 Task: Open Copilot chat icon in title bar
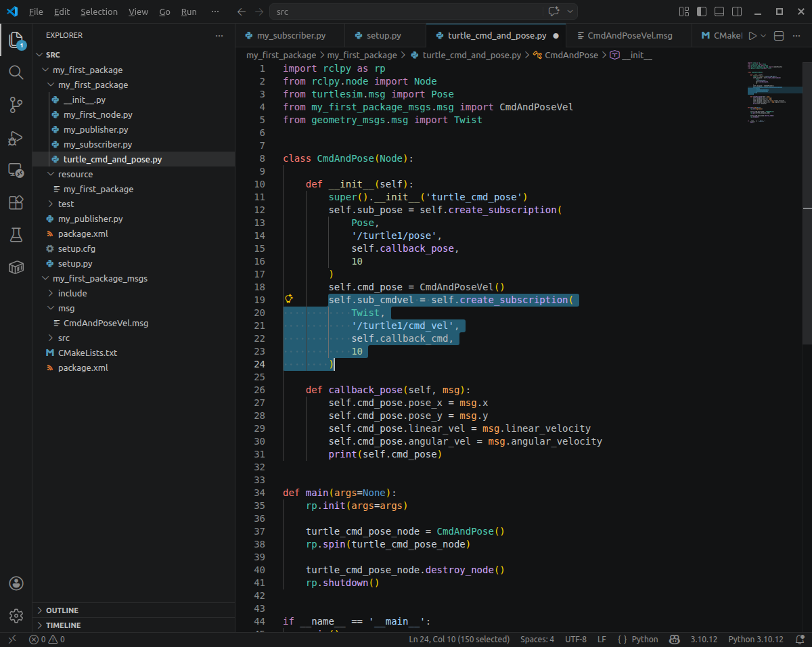[x=554, y=12]
